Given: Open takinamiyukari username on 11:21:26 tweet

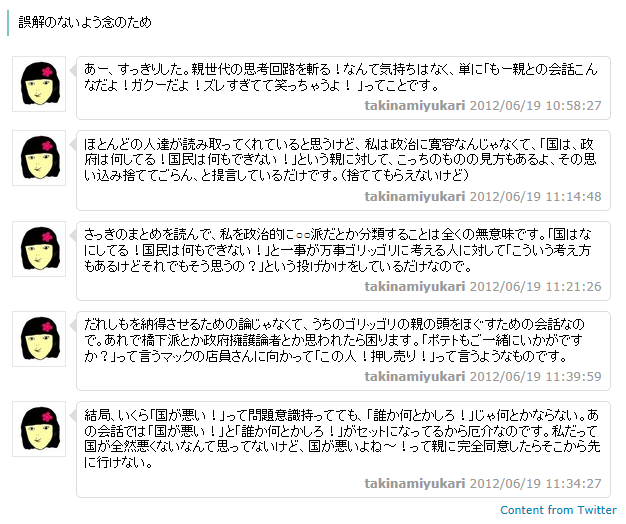Looking at the screenshot, I should [414, 287].
